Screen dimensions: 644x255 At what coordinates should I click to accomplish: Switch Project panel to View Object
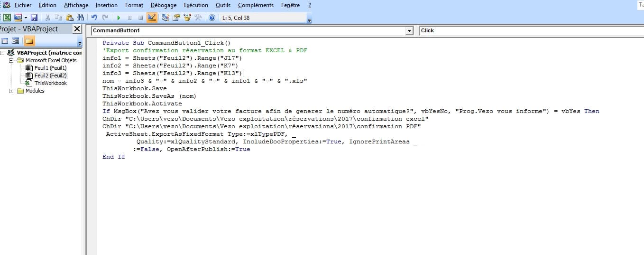click(15, 41)
